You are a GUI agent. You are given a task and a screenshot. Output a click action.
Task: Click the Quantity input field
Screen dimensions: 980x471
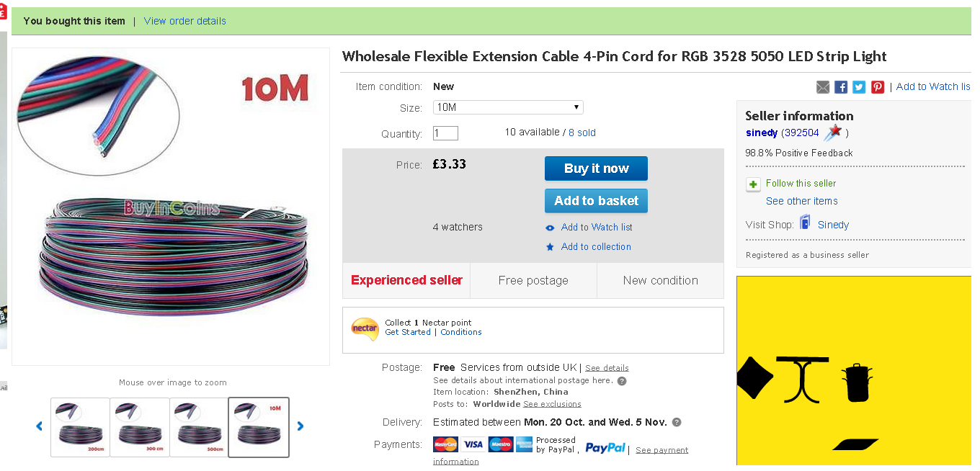pos(445,133)
